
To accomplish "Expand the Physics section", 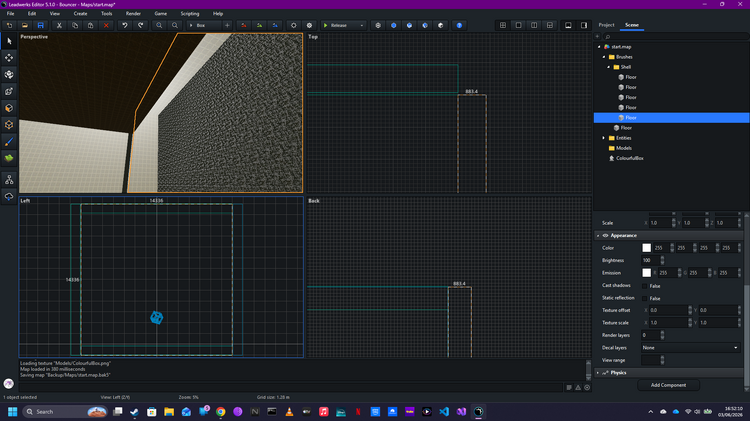I will [598, 373].
